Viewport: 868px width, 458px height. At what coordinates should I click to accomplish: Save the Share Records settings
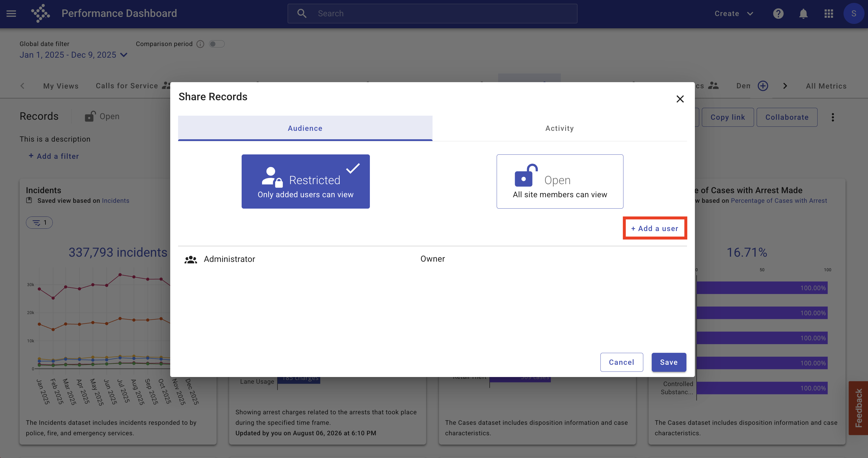669,362
